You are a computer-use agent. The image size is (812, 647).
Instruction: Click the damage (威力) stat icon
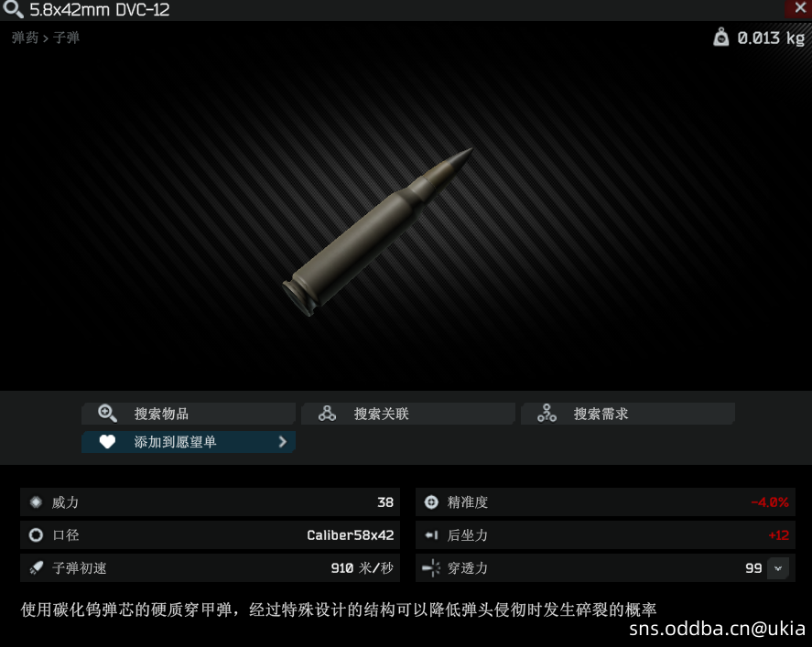(x=36, y=502)
